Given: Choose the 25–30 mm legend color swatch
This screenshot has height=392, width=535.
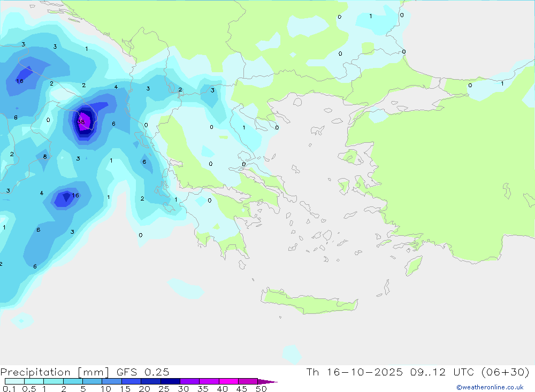Looking at the screenshot, I should pyautogui.click(x=170, y=381).
